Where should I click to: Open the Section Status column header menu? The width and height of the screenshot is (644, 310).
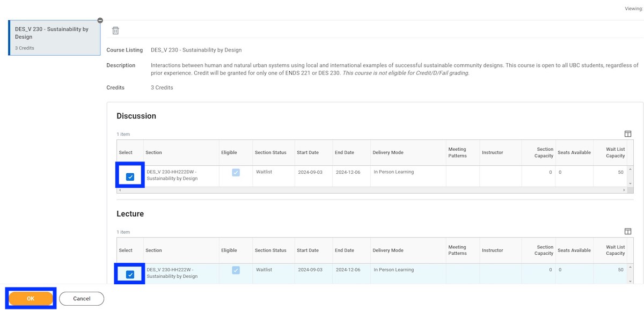pyautogui.click(x=270, y=152)
